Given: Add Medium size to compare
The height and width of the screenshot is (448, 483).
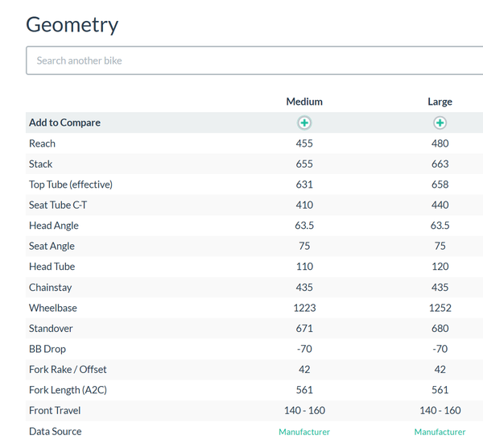Looking at the screenshot, I should pos(304,122).
